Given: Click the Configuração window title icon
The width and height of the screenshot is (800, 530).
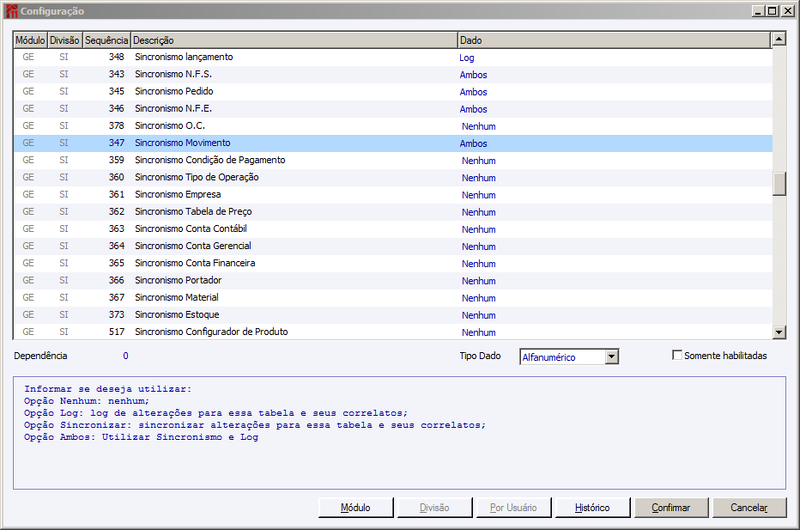Looking at the screenshot, I should click(11, 11).
